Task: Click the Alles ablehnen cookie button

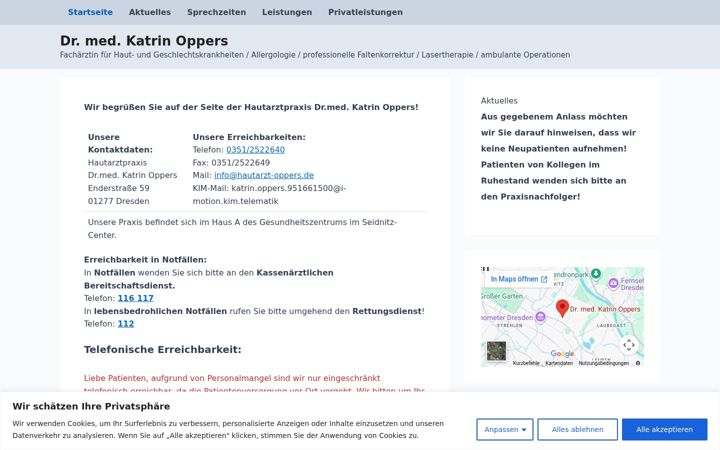Action: (x=577, y=429)
